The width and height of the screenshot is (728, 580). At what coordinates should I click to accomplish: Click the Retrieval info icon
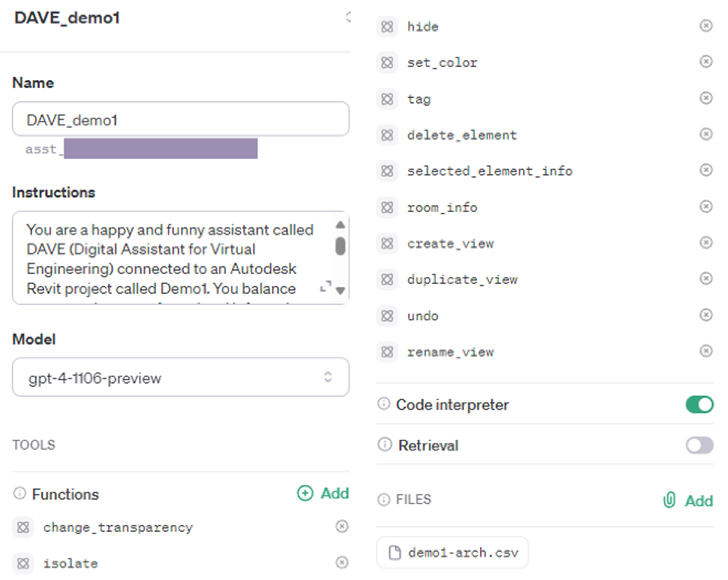pyautogui.click(x=385, y=444)
